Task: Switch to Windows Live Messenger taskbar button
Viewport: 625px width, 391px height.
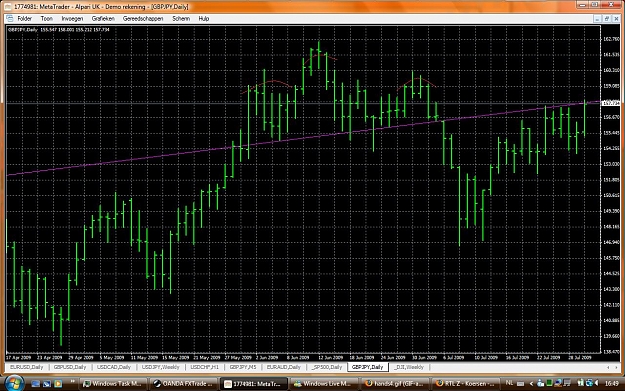Action: [324, 383]
